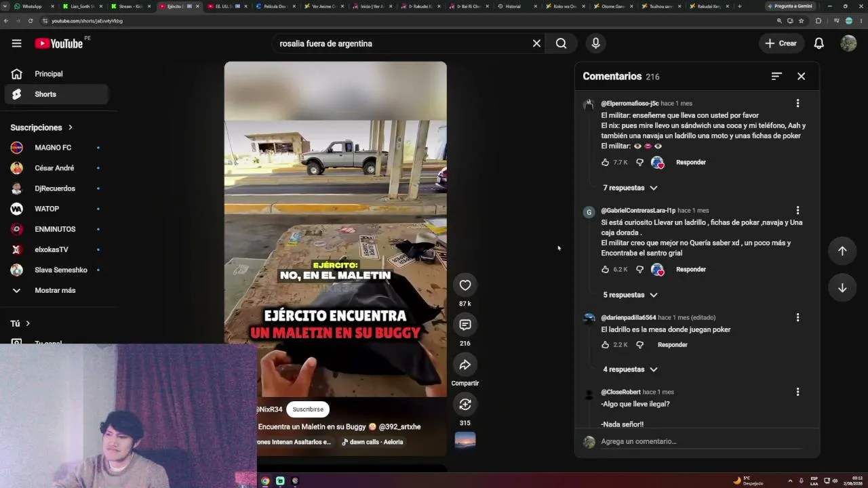Open the @392_srtxhe mention link
Screen dimensions: 868x488
tap(400, 427)
